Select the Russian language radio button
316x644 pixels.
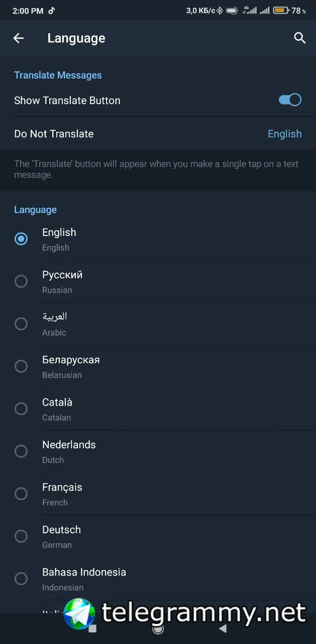pyautogui.click(x=21, y=281)
